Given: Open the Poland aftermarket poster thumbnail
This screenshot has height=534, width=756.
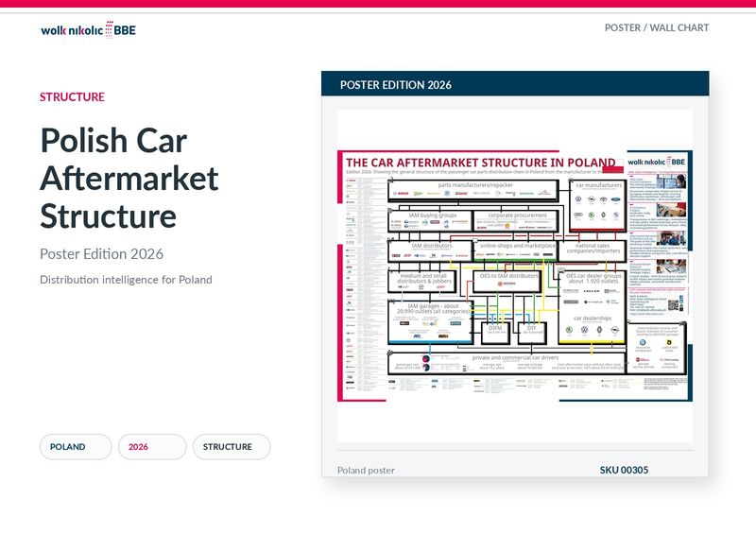Looking at the screenshot, I should point(515,275).
